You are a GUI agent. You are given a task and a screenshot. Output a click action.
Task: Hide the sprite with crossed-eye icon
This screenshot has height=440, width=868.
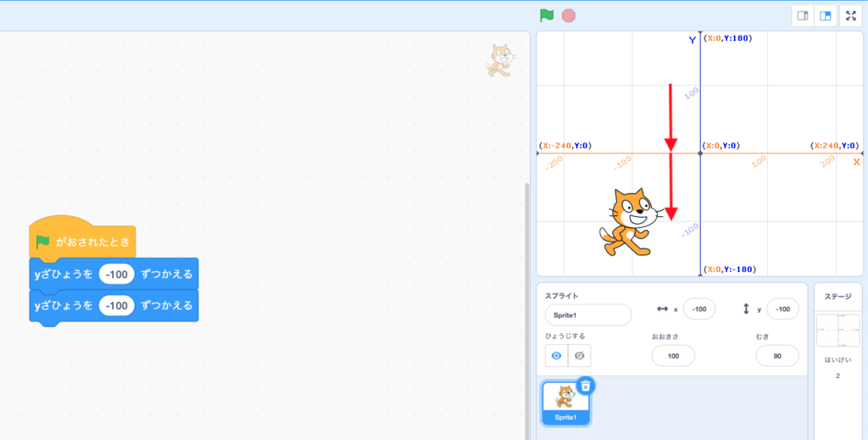[x=580, y=356]
